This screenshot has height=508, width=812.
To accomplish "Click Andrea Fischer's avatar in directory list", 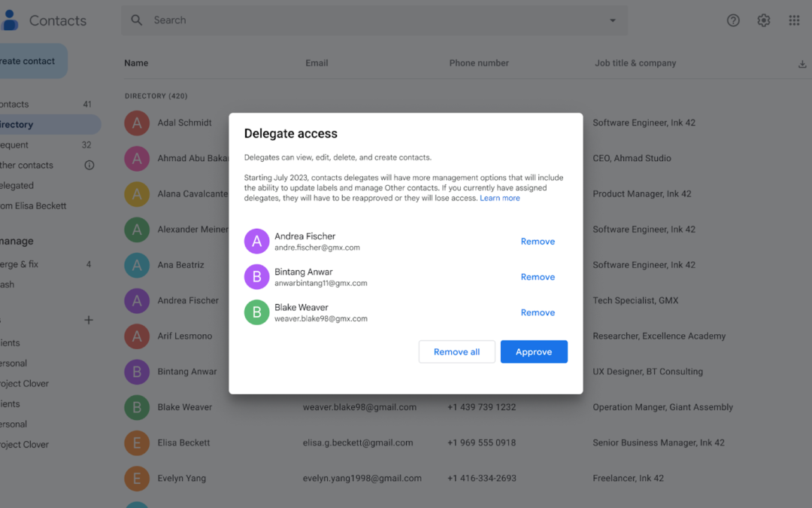I will [x=137, y=300].
